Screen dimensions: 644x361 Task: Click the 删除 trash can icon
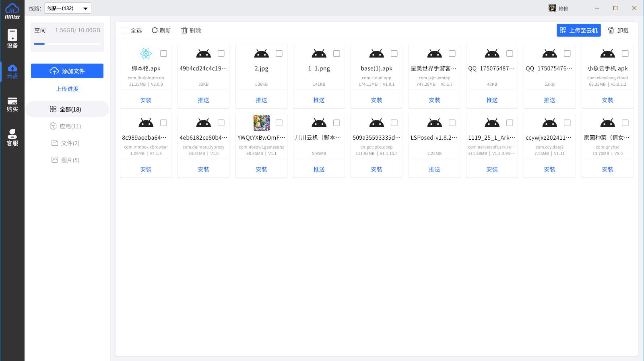pos(184,30)
